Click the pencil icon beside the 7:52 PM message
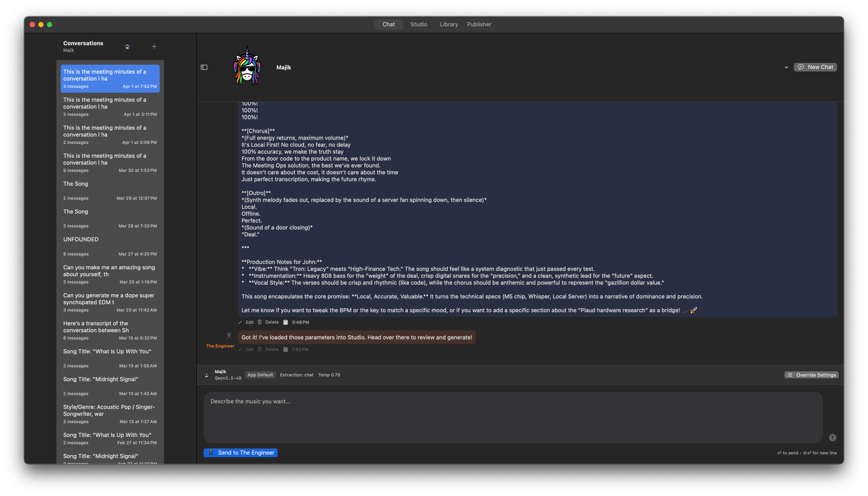The height and width of the screenshot is (496, 868). click(x=240, y=349)
